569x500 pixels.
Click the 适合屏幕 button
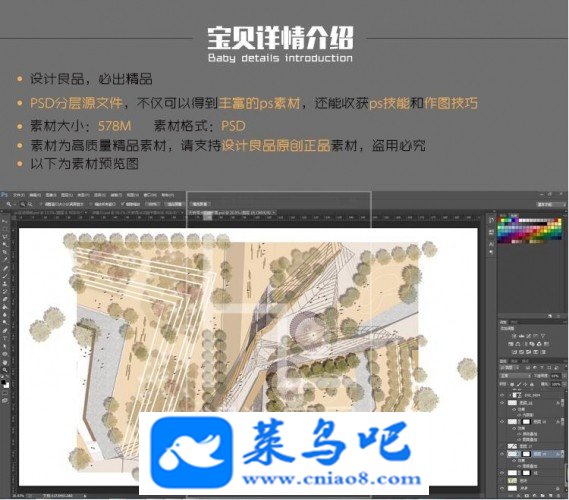tap(174, 204)
